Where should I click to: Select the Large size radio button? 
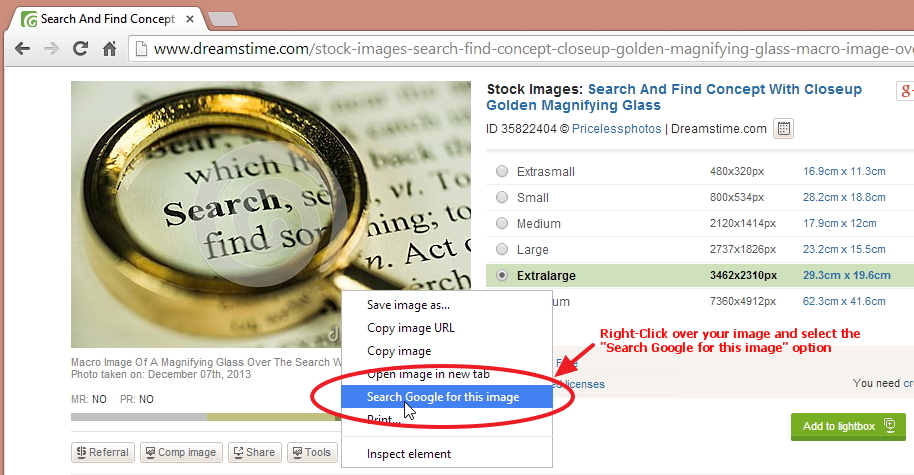pos(501,249)
